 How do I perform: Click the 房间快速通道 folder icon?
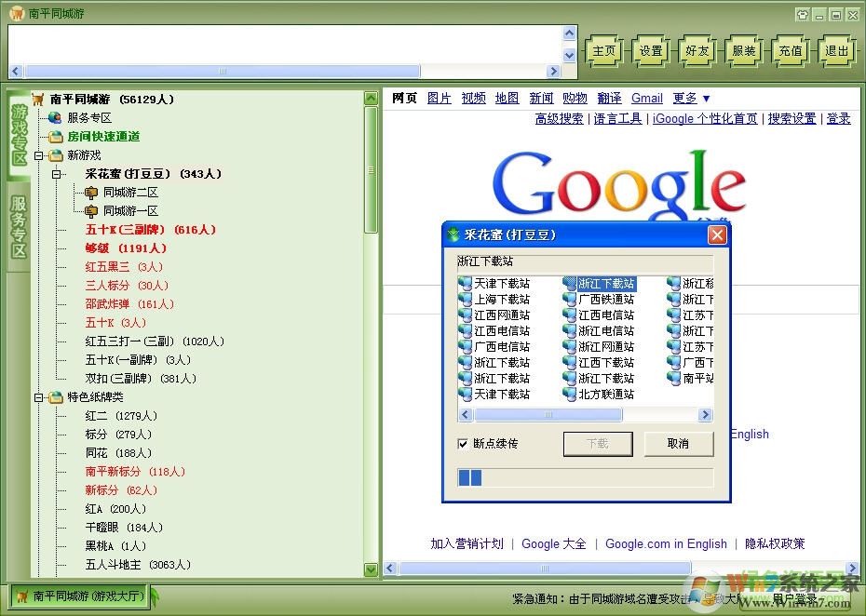pos(55,137)
